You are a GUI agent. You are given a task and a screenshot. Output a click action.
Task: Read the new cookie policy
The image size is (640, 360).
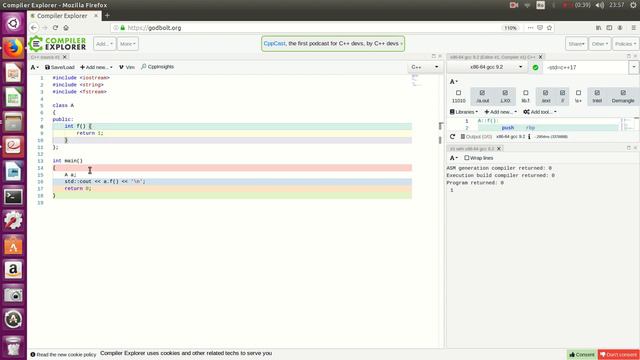(63, 354)
